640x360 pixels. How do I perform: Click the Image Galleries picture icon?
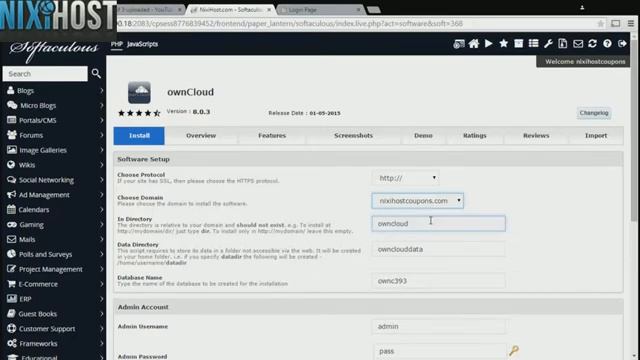12,150
